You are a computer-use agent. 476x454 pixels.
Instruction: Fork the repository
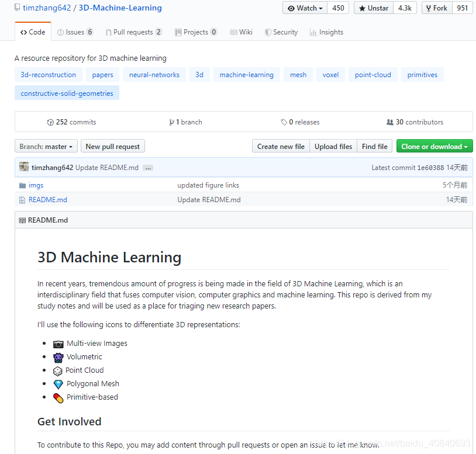437,8
